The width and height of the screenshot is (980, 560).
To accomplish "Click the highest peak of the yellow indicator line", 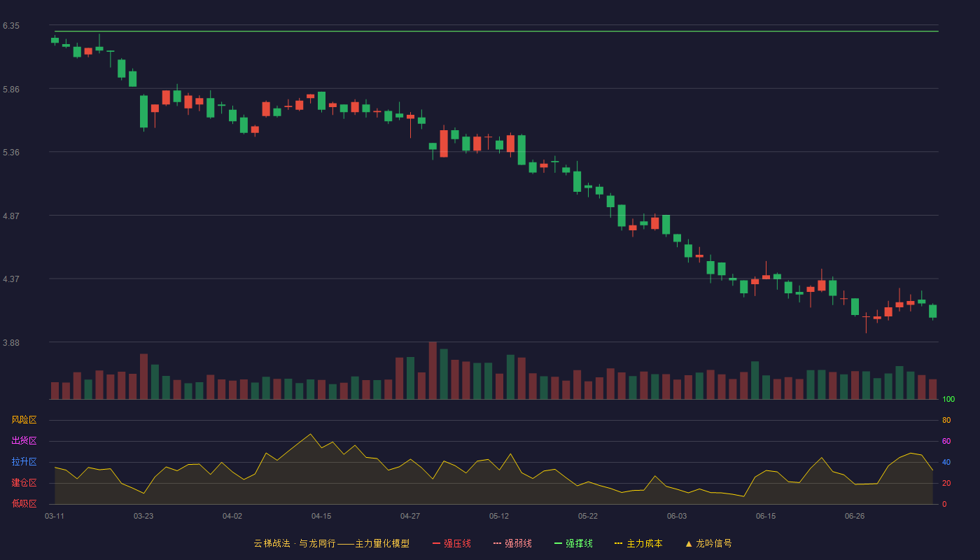I will click(310, 434).
